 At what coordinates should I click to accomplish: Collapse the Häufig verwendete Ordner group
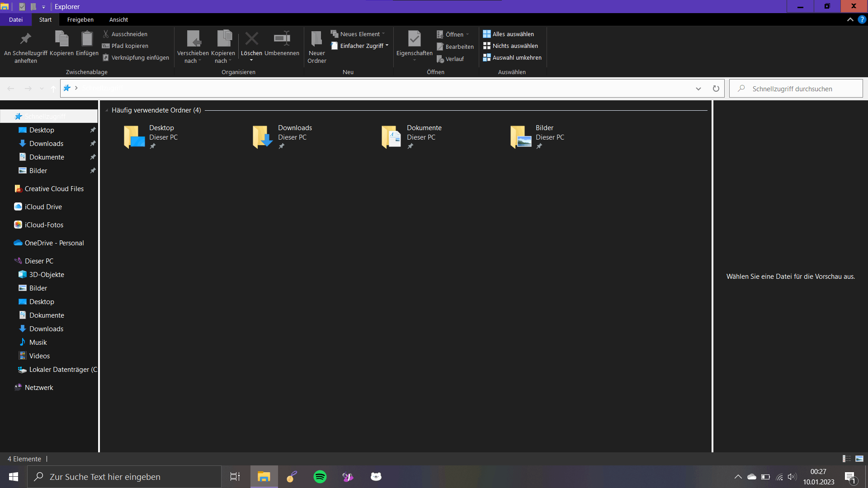(107, 110)
